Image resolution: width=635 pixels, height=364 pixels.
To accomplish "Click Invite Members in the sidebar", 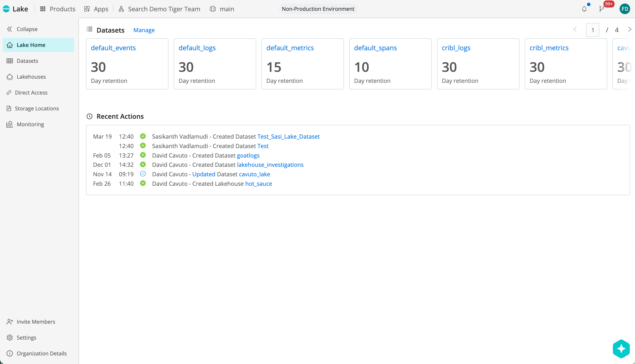I will pyautogui.click(x=31, y=322).
